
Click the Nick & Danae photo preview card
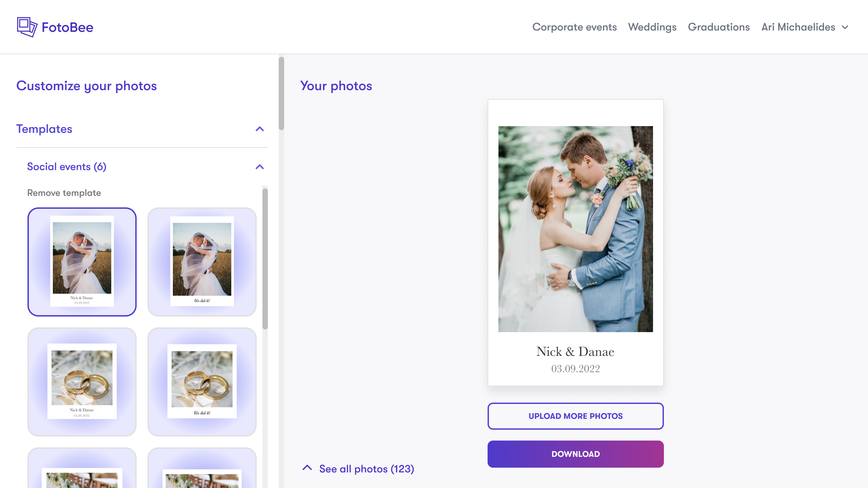click(x=575, y=242)
